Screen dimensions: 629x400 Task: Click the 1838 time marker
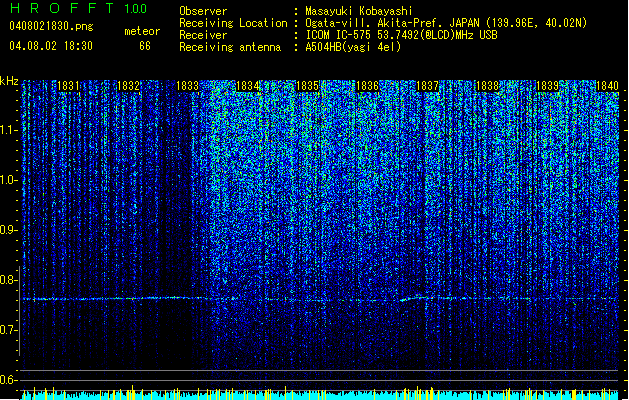click(487, 86)
